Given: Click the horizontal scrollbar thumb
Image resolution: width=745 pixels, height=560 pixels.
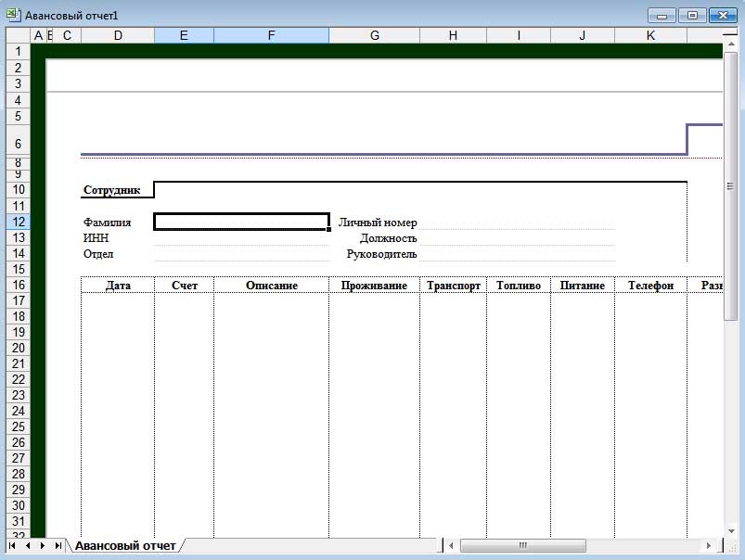Looking at the screenshot, I should coord(522,546).
